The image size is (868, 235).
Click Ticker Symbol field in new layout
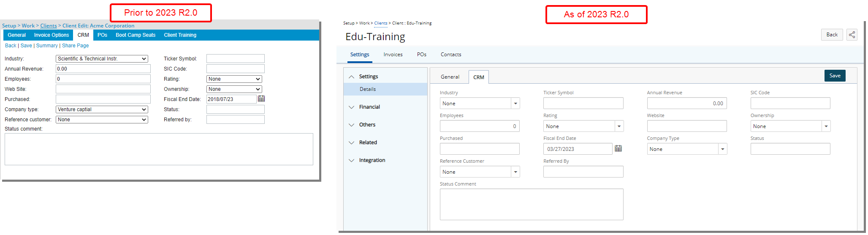point(583,104)
